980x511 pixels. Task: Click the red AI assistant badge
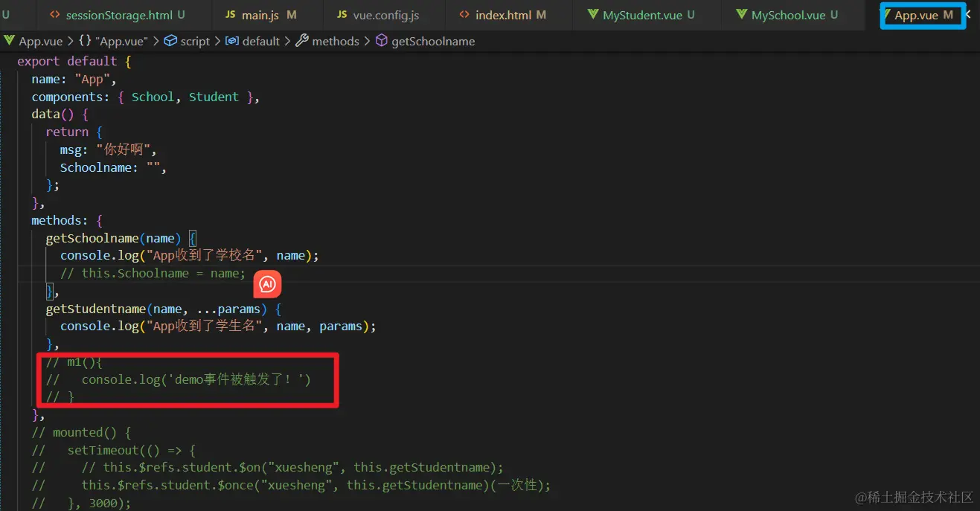[x=268, y=283]
